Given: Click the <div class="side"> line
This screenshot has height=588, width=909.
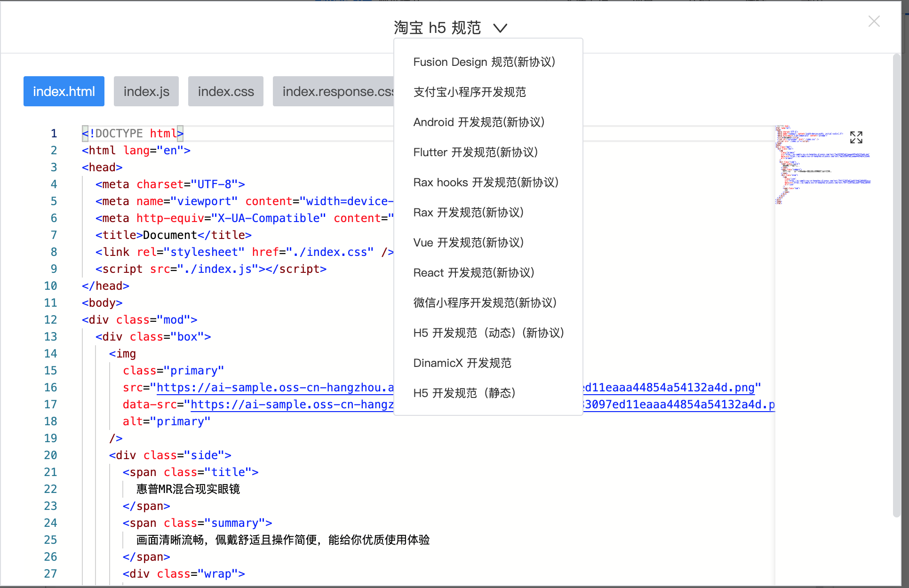Looking at the screenshot, I should 170,455.
